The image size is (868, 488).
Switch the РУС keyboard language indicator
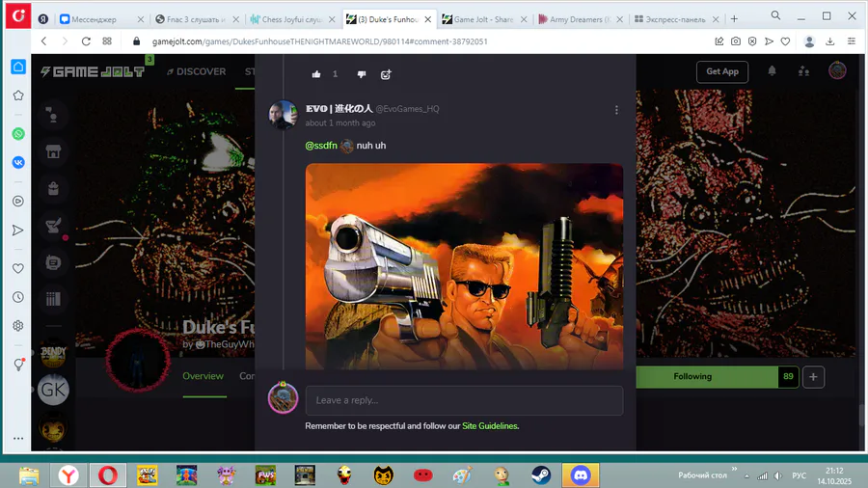[799, 475]
